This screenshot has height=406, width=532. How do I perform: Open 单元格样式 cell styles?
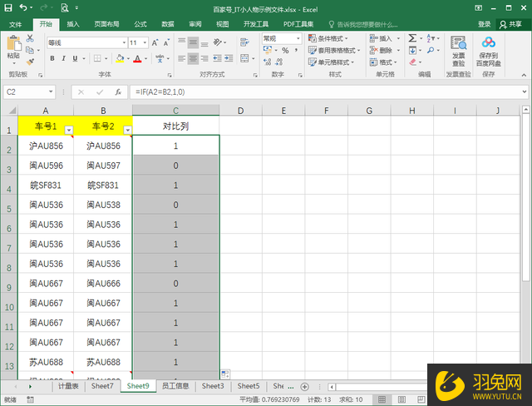coord(331,62)
